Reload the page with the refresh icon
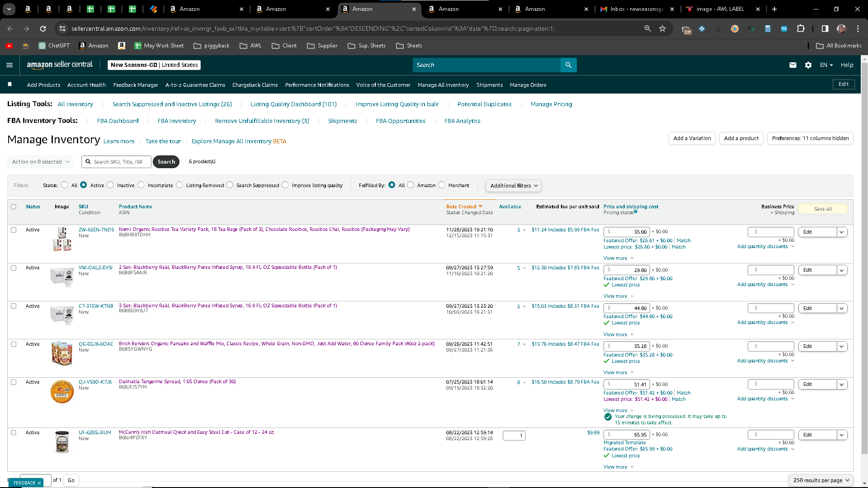The height and width of the screenshot is (488, 868). (x=43, y=28)
